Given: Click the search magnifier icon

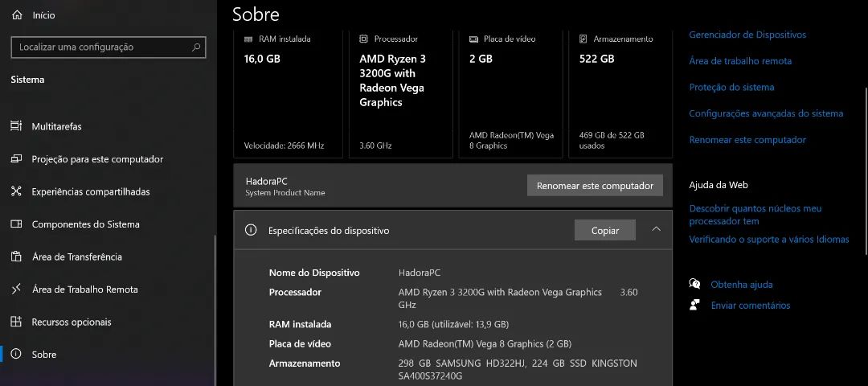Looking at the screenshot, I should pyautogui.click(x=196, y=47).
